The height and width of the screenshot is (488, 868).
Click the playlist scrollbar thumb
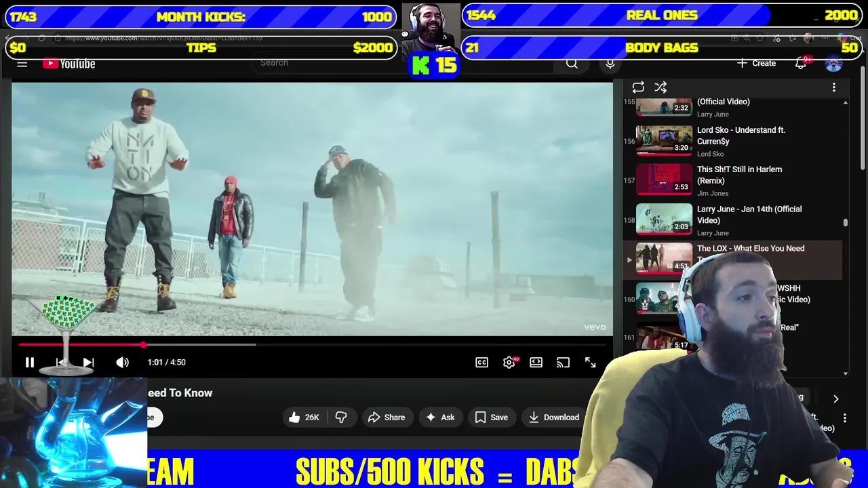tap(845, 222)
